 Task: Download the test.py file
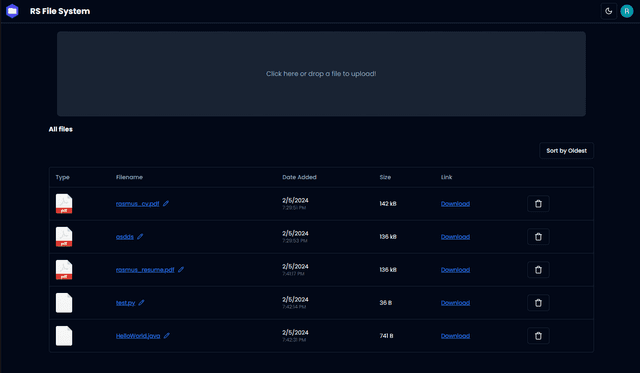[x=455, y=303]
